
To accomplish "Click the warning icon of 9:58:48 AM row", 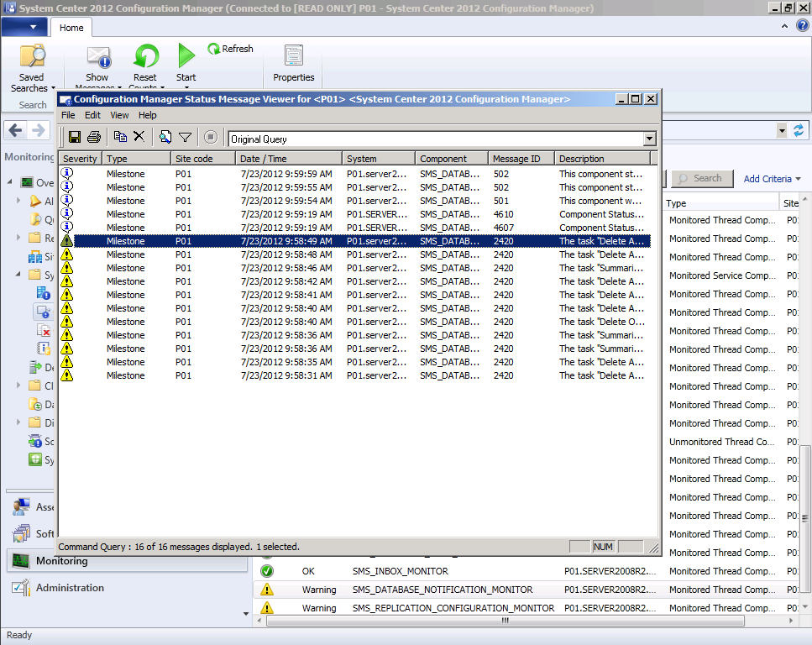I will click(67, 254).
